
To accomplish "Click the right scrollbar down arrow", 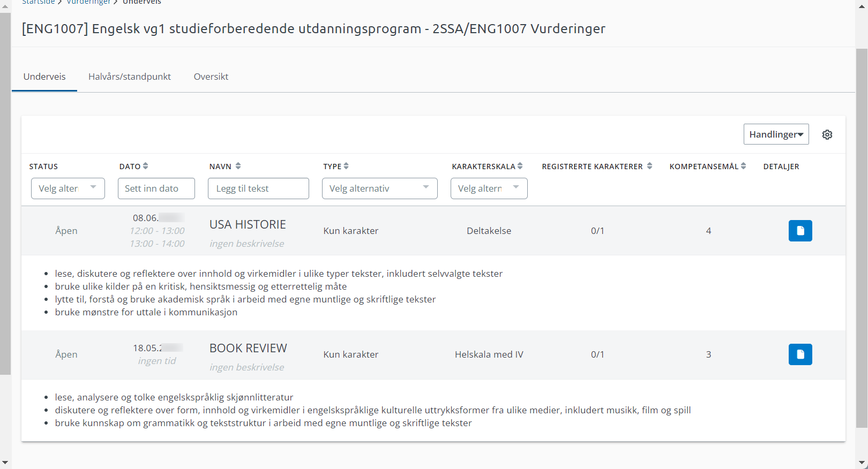I will (862, 463).
